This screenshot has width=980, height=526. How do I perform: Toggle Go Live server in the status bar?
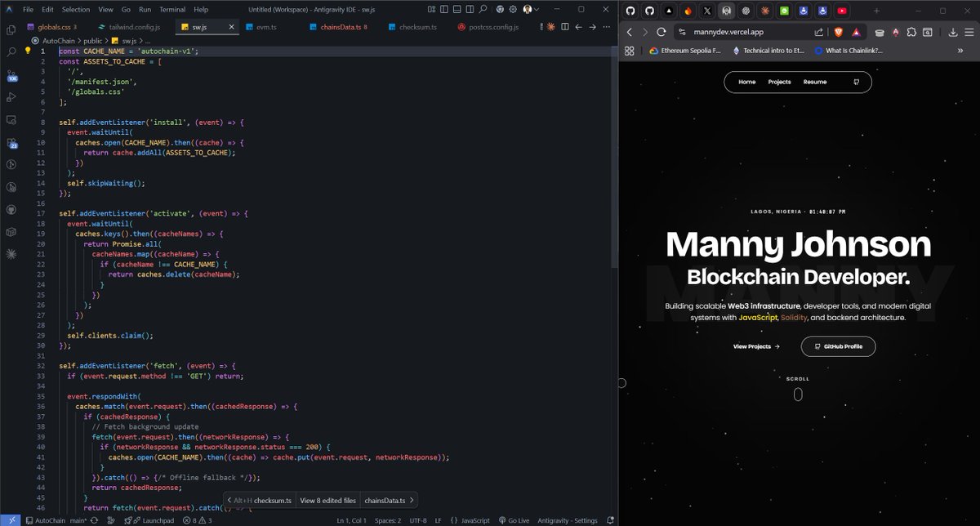(x=514, y=520)
